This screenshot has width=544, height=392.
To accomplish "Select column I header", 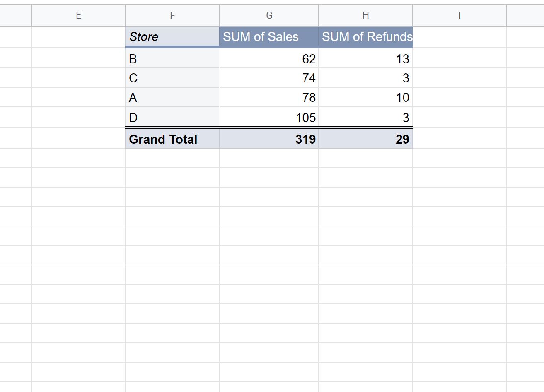I will click(459, 15).
